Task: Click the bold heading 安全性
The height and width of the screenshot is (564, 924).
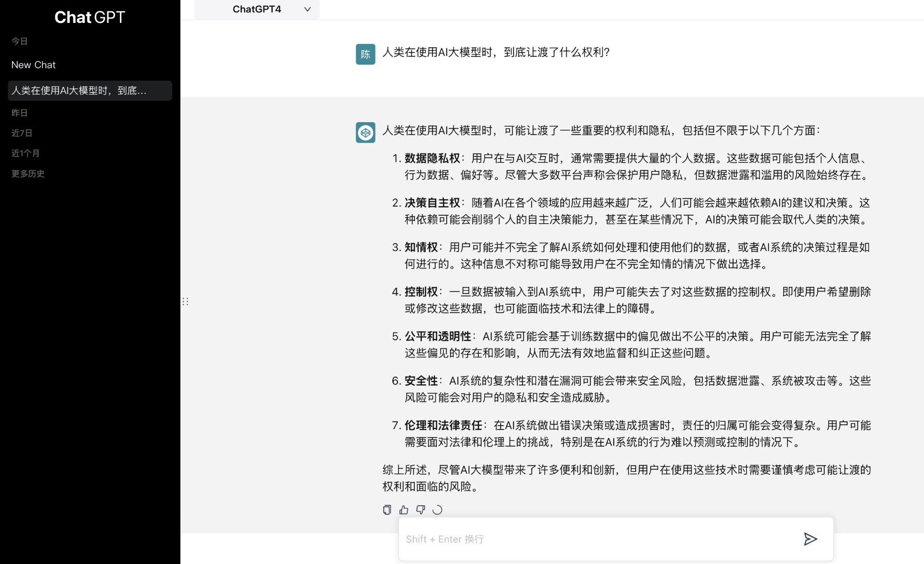Action: pos(421,381)
